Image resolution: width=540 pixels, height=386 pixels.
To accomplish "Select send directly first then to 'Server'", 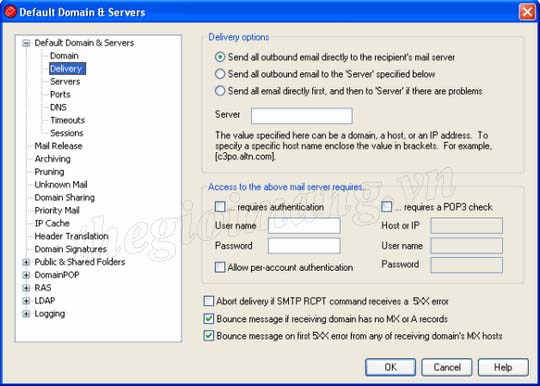I will coord(220,91).
